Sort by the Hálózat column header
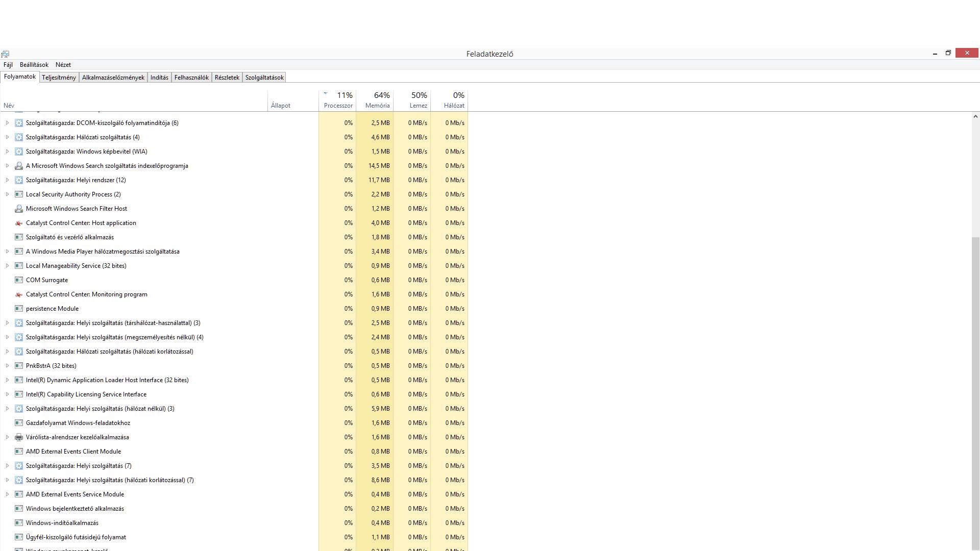 point(449,101)
